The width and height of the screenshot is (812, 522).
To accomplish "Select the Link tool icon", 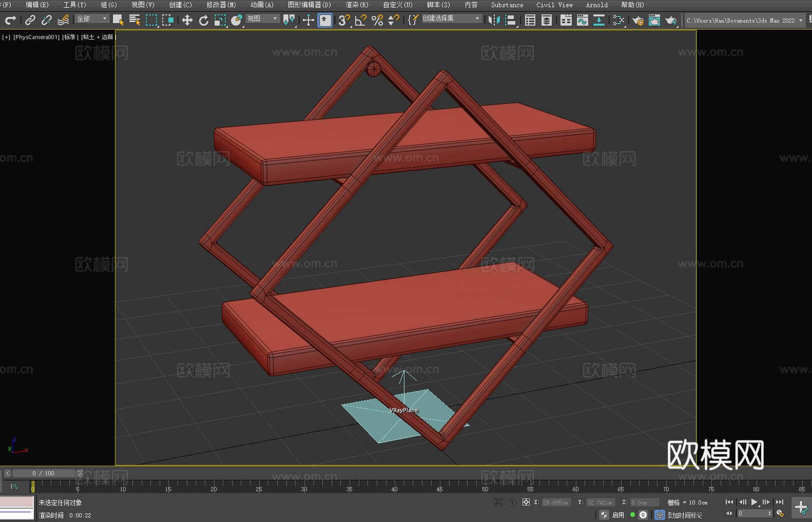I will coord(30,21).
